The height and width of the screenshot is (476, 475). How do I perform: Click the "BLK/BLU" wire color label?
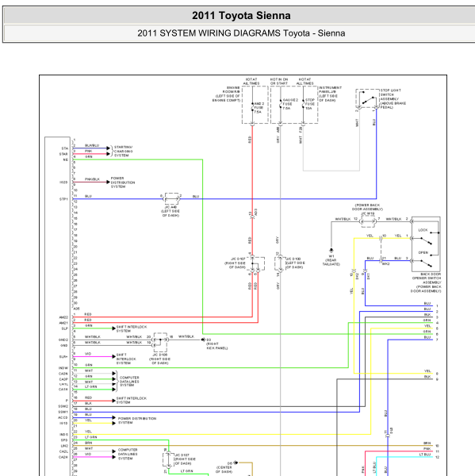92,146
